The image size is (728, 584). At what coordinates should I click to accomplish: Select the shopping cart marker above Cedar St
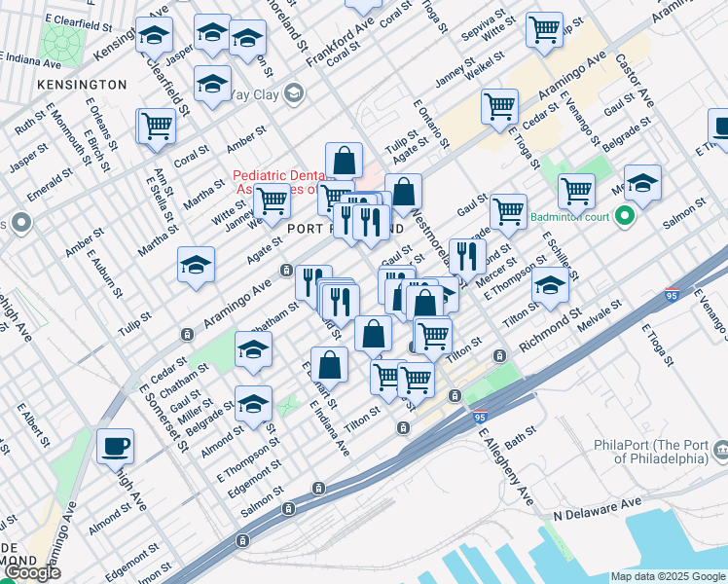tap(499, 110)
